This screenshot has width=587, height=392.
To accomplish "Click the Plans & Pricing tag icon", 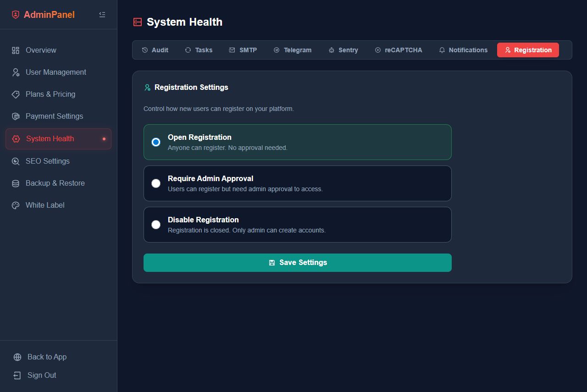I will [16, 94].
